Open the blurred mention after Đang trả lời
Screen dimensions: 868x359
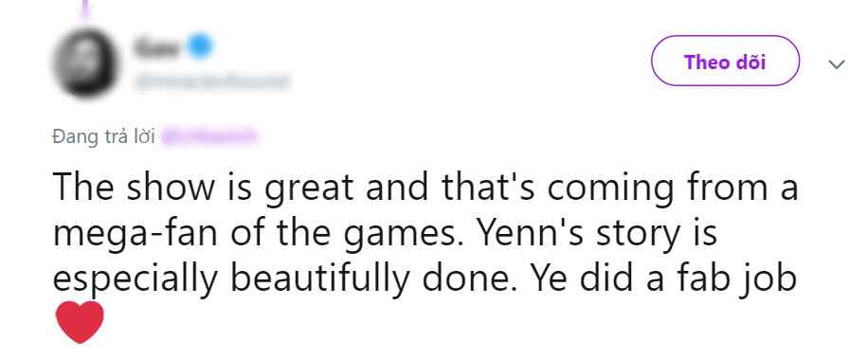point(210,136)
